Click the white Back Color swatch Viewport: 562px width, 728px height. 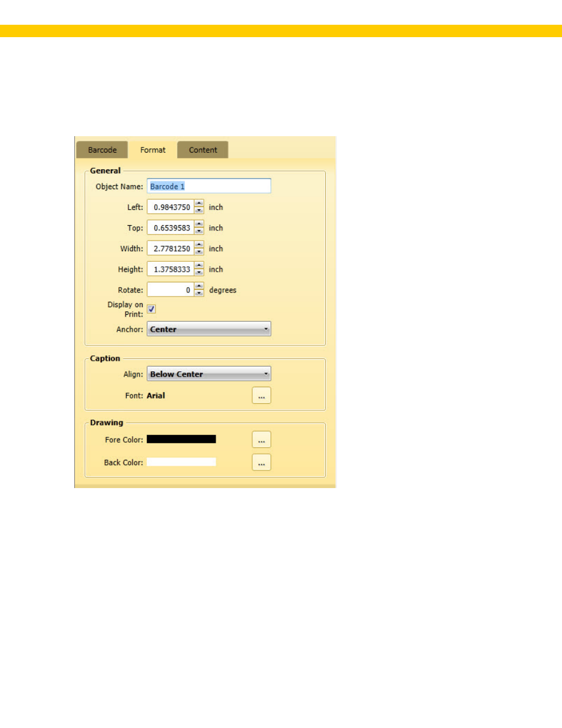181,462
